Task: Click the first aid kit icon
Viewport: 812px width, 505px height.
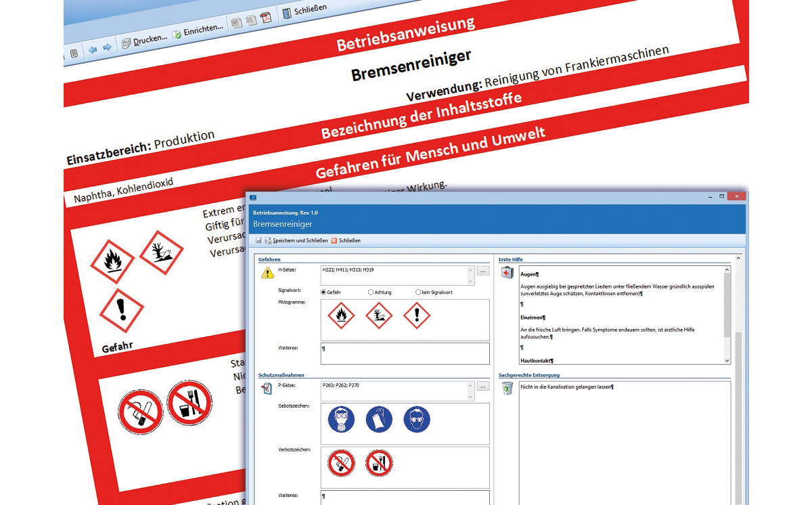Action: (x=507, y=273)
